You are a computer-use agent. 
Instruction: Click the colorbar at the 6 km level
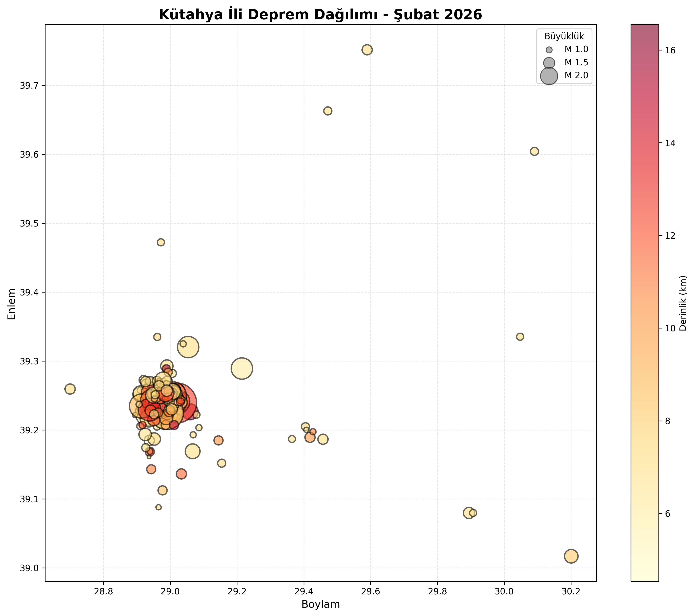tap(645, 514)
